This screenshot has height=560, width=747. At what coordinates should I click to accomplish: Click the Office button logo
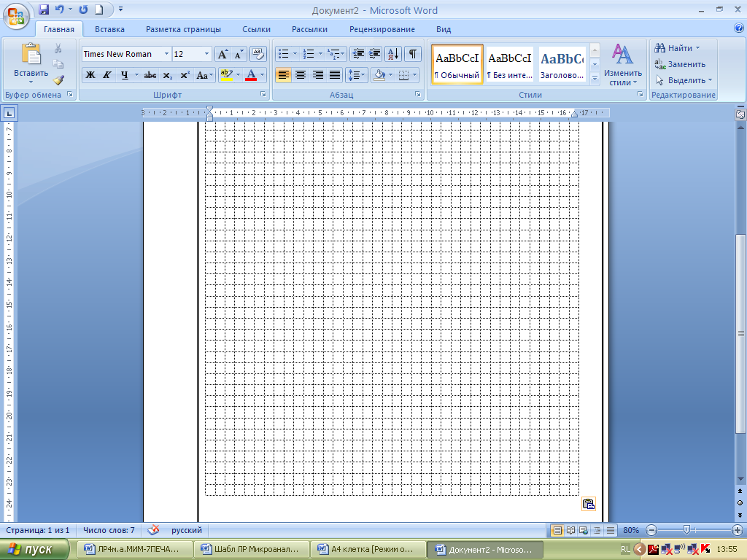[x=16, y=17]
